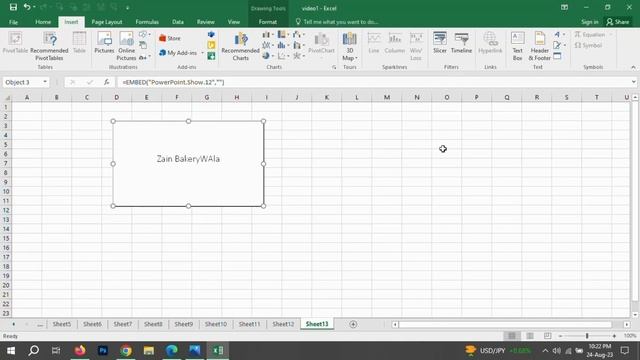Viewport: 640px width, 360px height.
Task: Insert a Hyperlink
Action: pos(490,43)
